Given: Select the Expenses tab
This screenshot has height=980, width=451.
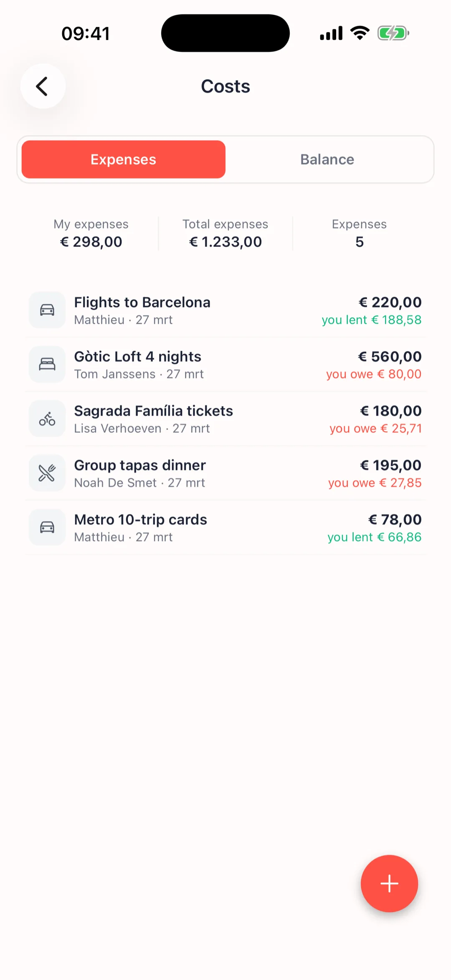Looking at the screenshot, I should pos(124,160).
